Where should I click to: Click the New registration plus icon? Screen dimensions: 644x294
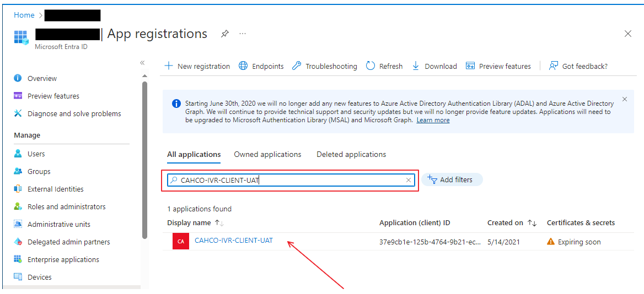click(x=169, y=66)
